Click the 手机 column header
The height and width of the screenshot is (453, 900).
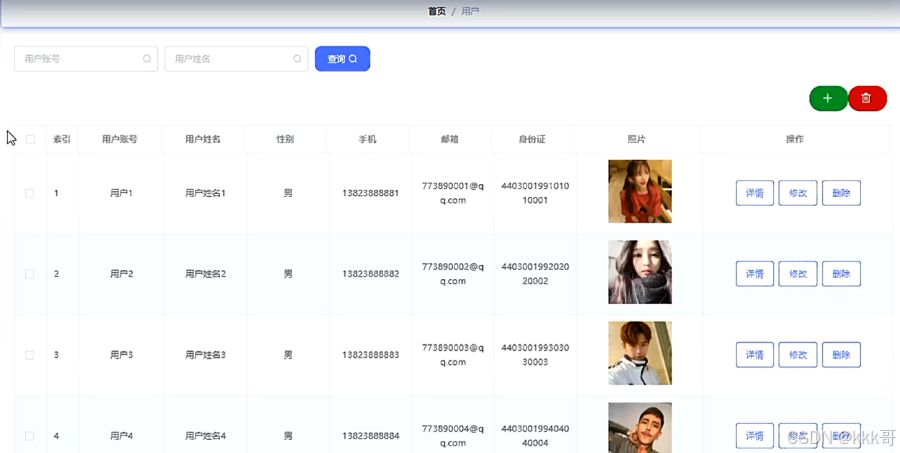(367, 139)
